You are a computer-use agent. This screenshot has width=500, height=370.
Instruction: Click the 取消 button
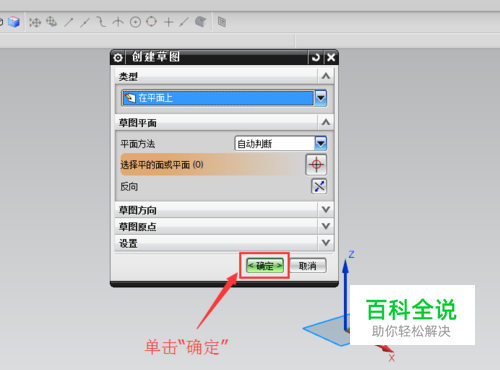[x=308, y=266]
